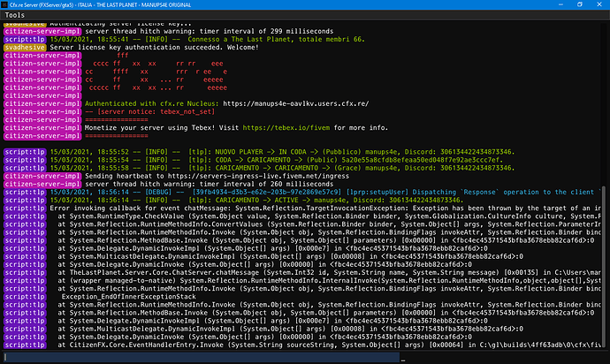Click 'timer interval of 299 milliseconds' warning
The height and width of the screenshot is (364, 610).
[209, 32]
